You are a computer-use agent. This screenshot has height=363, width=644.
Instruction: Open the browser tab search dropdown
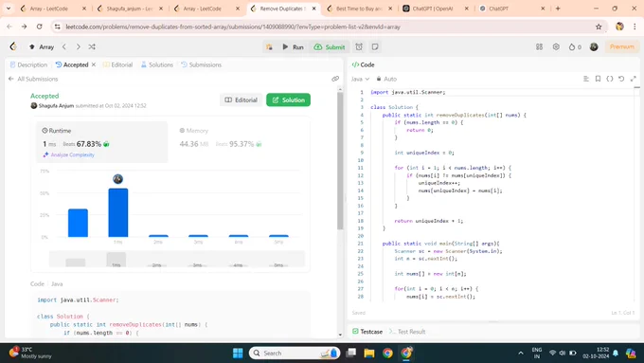point(9,9)
